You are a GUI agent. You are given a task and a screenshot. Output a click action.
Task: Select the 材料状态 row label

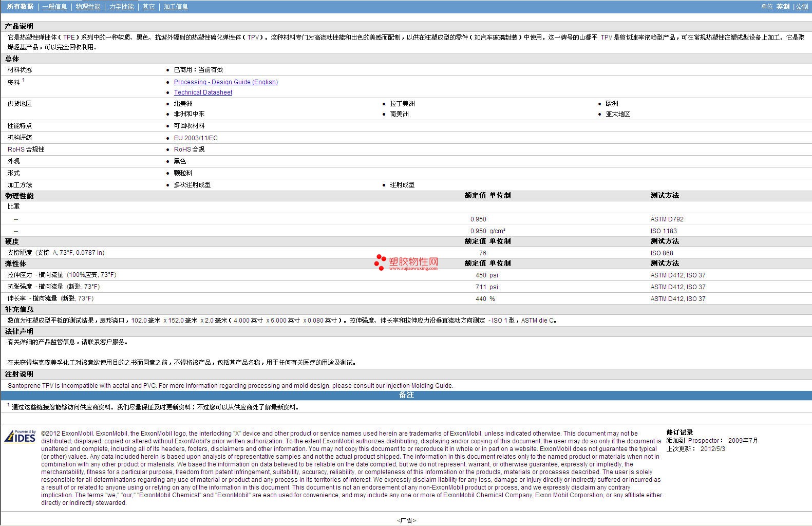(20, 70)
